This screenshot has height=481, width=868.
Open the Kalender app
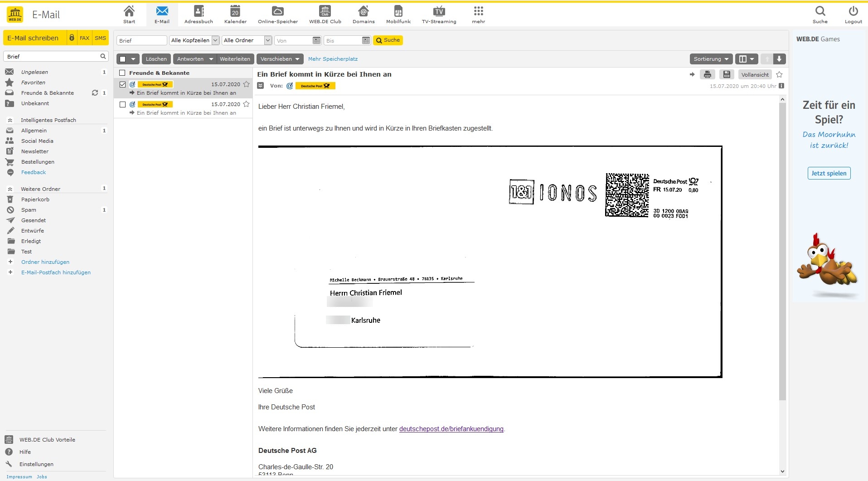(235, 15)
